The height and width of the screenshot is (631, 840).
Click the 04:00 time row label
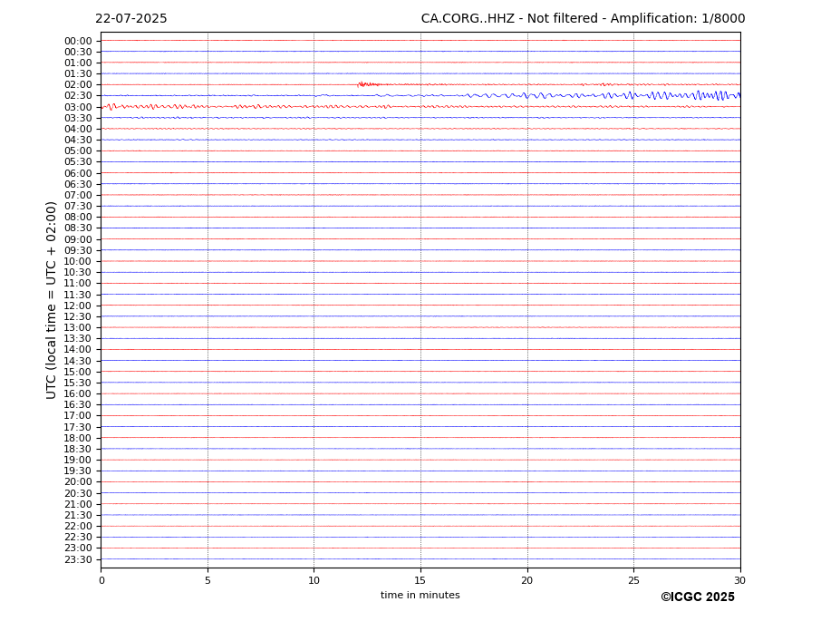coord(78,130)
